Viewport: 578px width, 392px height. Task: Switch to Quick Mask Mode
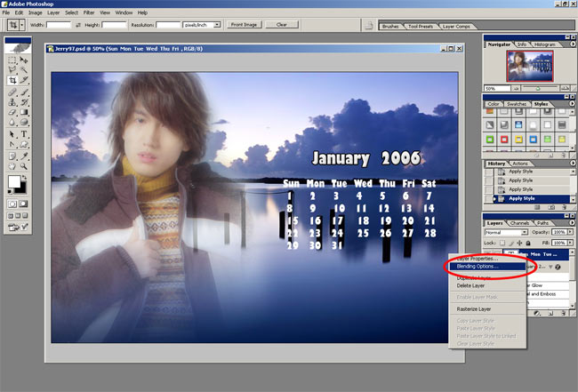[x=23, y=204]
